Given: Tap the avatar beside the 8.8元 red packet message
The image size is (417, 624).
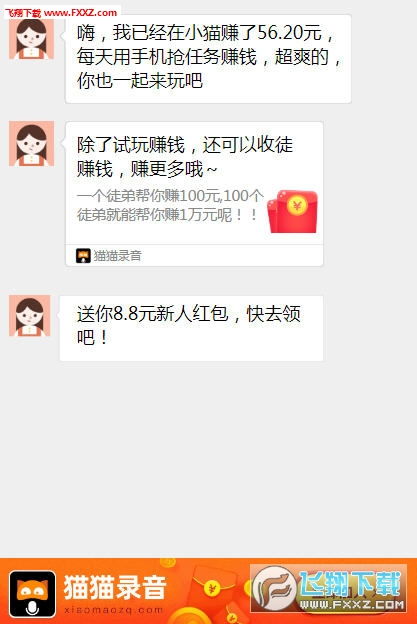Looking at the screenshot, I should 30,316.
